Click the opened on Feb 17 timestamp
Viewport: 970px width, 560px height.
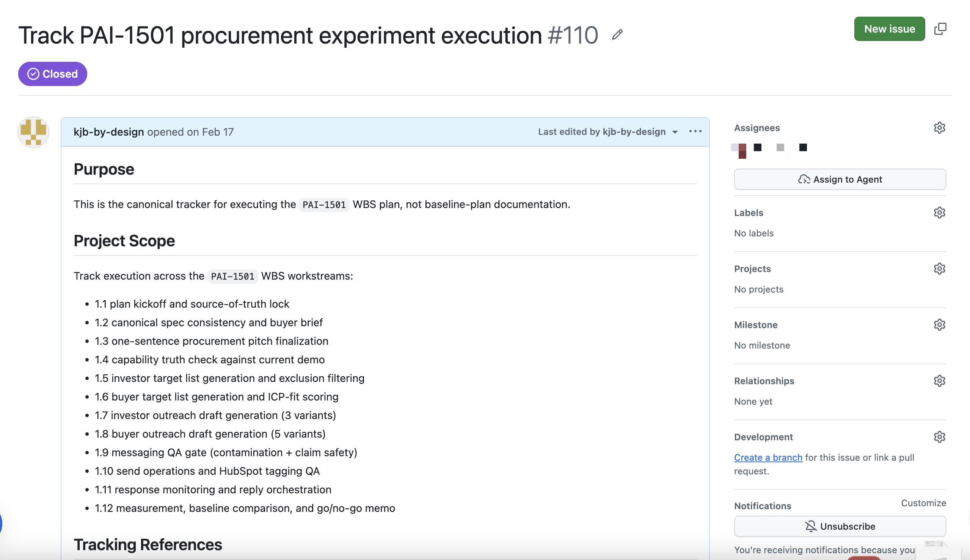[190, 132]
